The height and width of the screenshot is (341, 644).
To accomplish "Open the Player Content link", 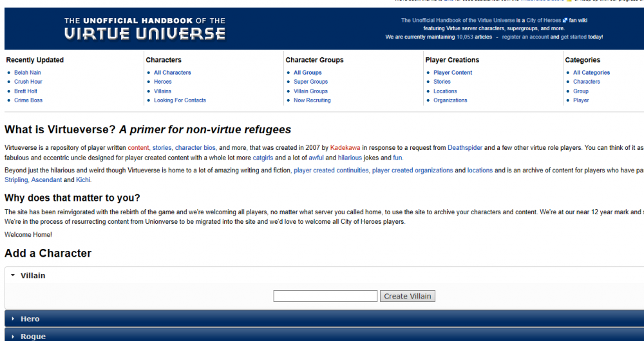I will tap(453, 73).
